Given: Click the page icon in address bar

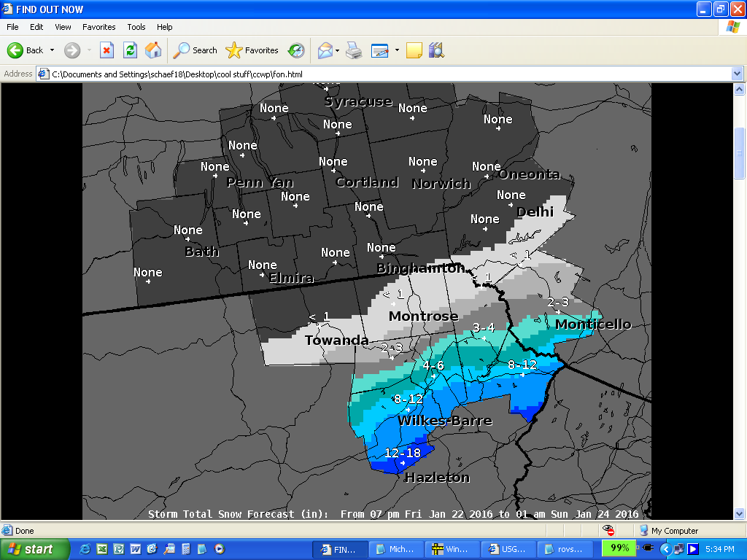Looking at the screenshot, I should click(x=43, y=74).
